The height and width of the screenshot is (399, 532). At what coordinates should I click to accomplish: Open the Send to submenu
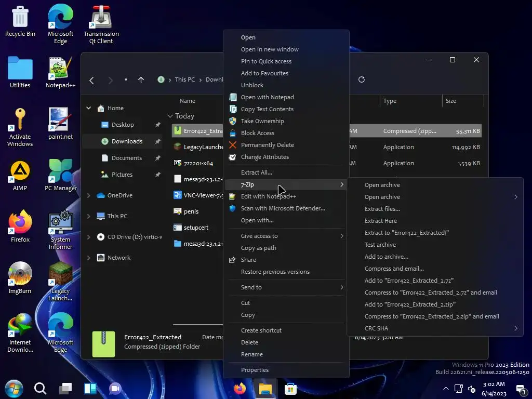point(286,287)
